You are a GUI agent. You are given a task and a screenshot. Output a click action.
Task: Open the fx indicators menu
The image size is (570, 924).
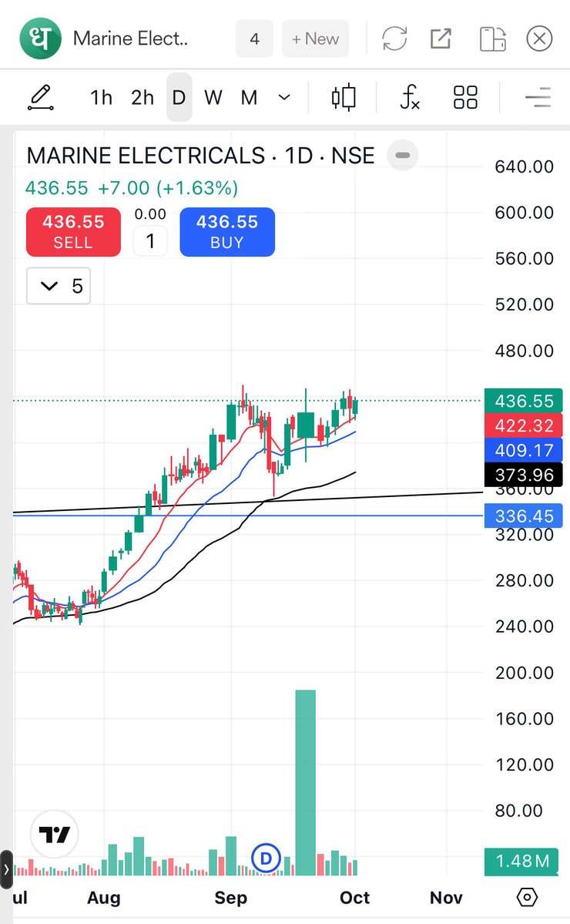click(409, 97)
